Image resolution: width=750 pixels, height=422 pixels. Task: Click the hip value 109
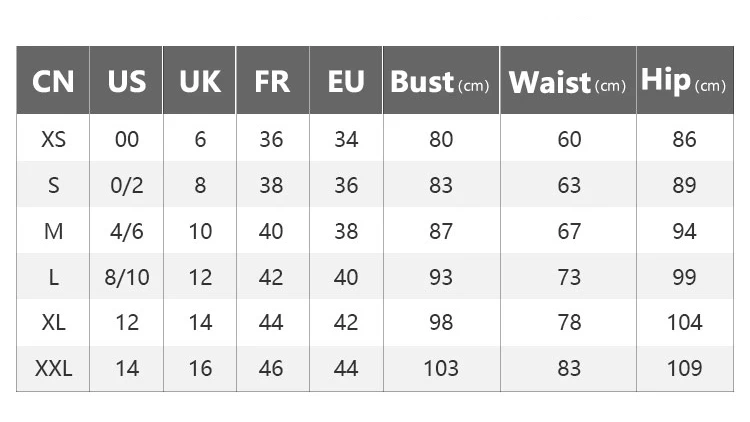pos(685,368)
